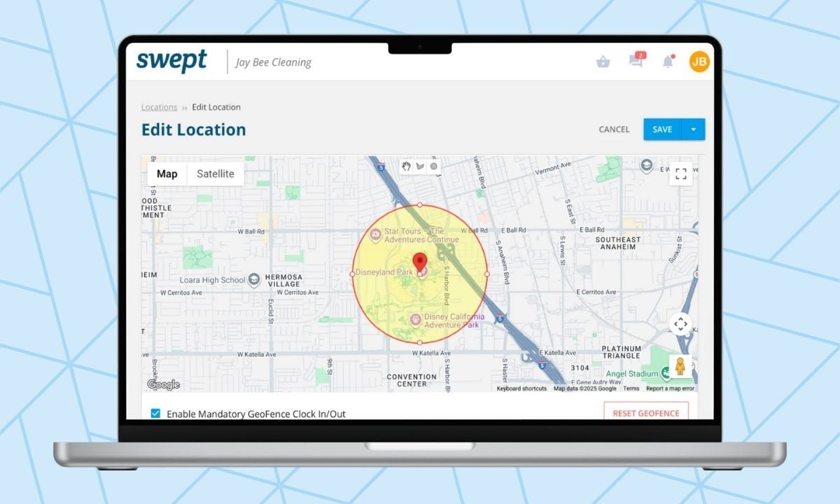Enter fullscreen mode on the map
This screenshot has height=504, width=840.
[x=680, y=173]
